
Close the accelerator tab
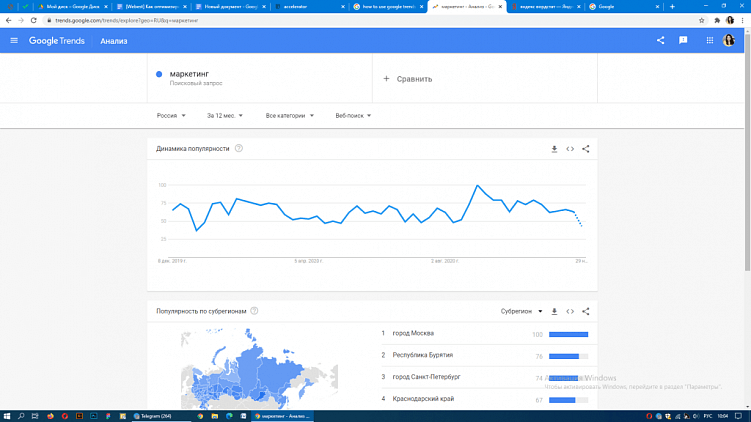[x=342, y=7]
